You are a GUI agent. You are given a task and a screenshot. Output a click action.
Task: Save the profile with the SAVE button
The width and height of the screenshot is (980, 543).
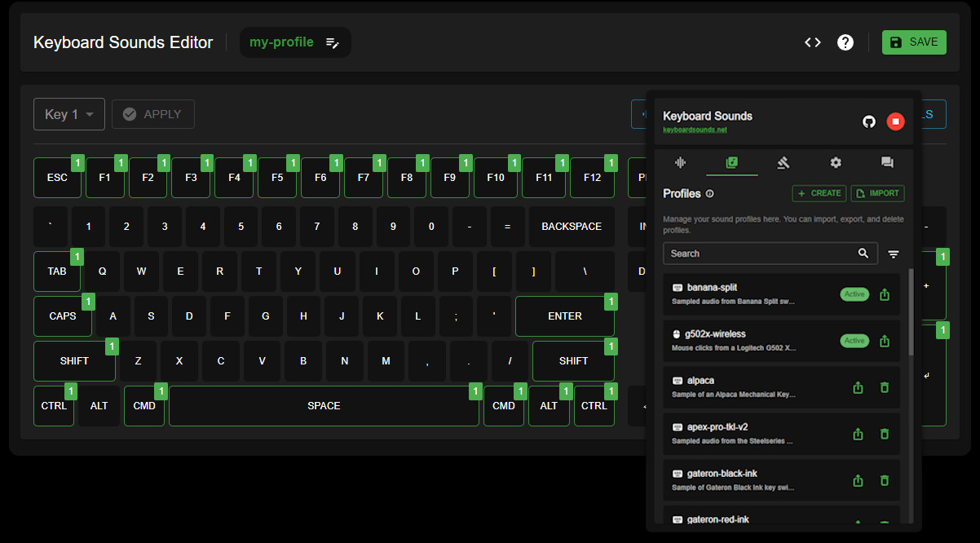[914, 42]
